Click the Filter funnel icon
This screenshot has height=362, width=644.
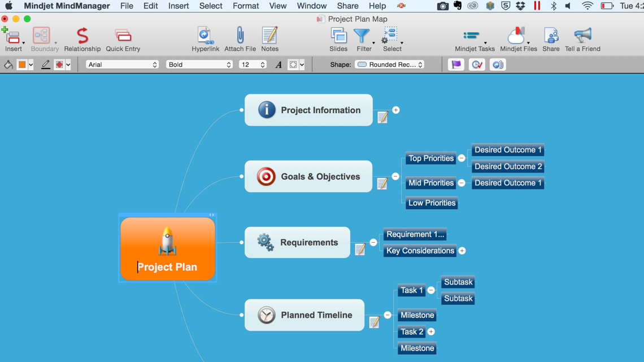362,36
